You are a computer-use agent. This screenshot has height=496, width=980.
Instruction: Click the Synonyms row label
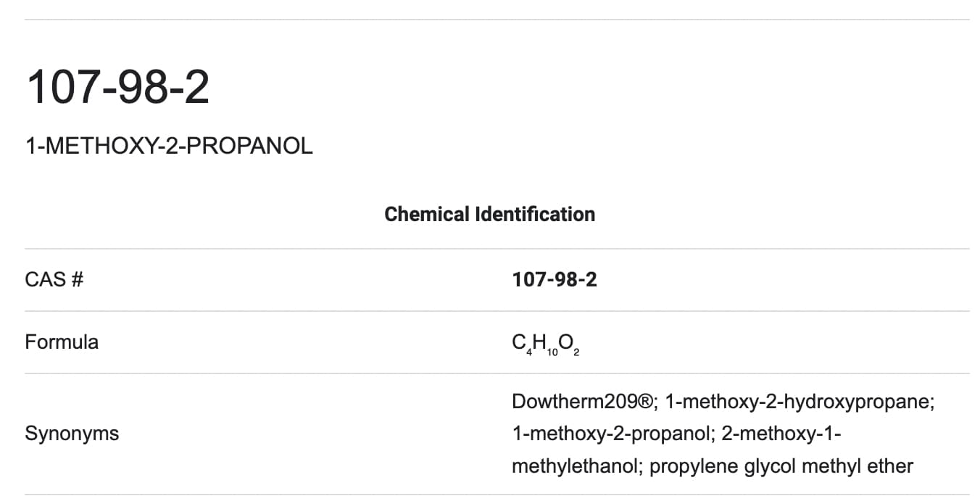click(72, 434)
